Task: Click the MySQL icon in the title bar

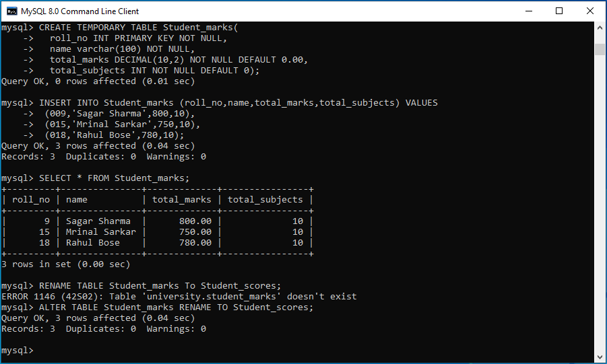Action: [11, 11]
